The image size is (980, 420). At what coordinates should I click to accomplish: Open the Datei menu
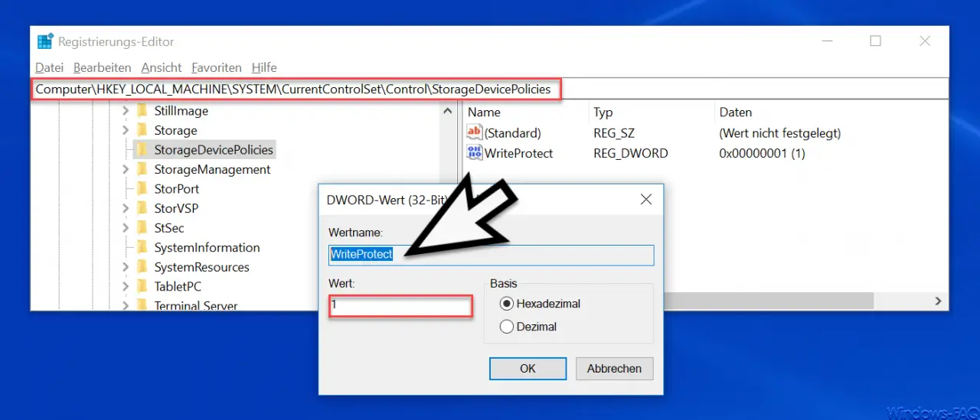tap(50, 67)
